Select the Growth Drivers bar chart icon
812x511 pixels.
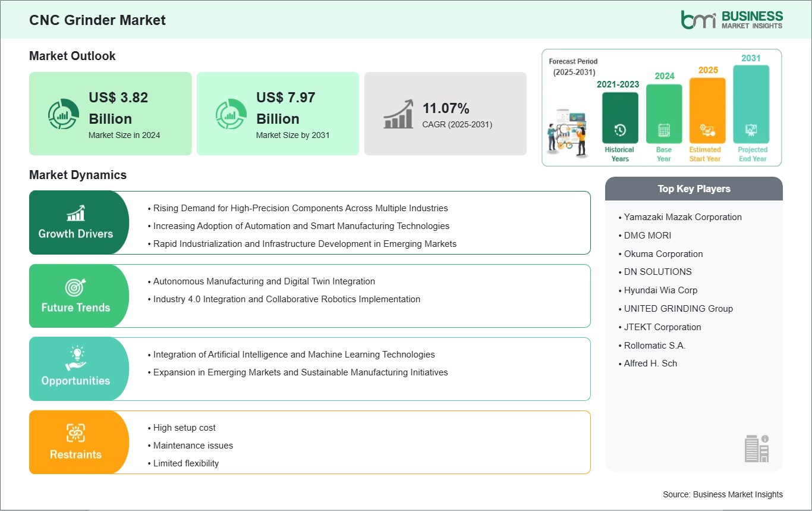[75, 212]
